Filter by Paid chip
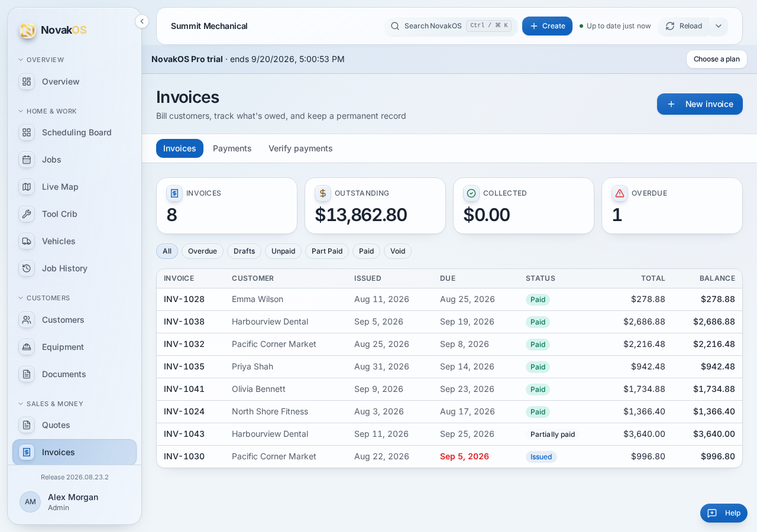Image resolution: width=757 pixels, height=532 pixels. 366,251
